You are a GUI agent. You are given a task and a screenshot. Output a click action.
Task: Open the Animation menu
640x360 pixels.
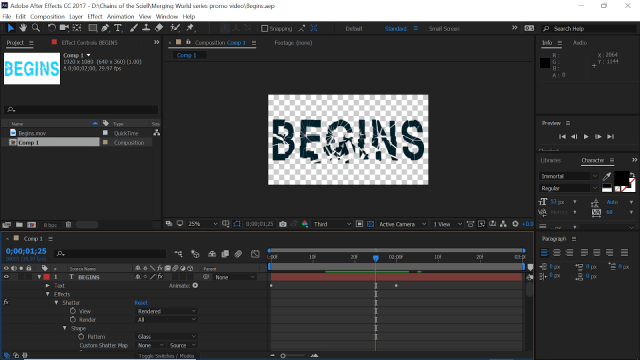120,17
